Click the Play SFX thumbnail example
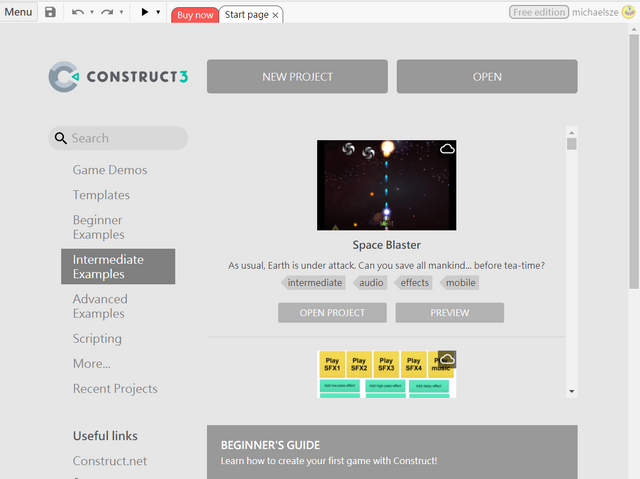This screenshot has width=640, height=479. coord(387,374)
